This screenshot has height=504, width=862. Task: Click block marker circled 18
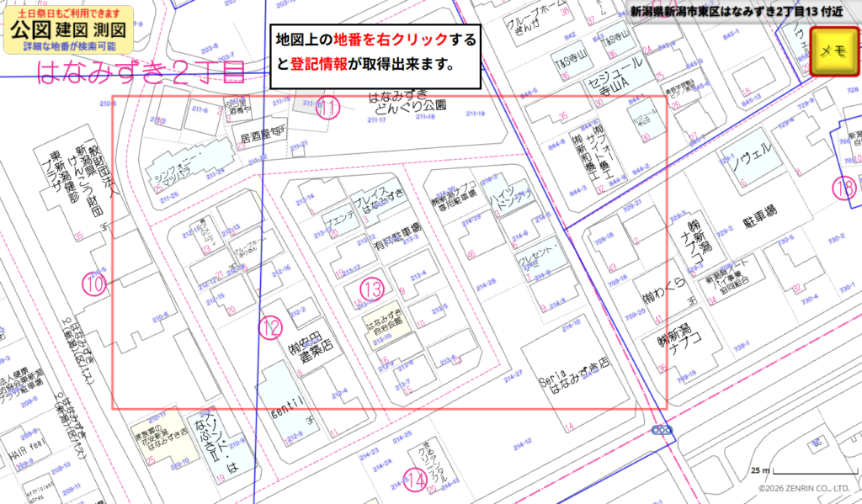click(x=845, y=188)
